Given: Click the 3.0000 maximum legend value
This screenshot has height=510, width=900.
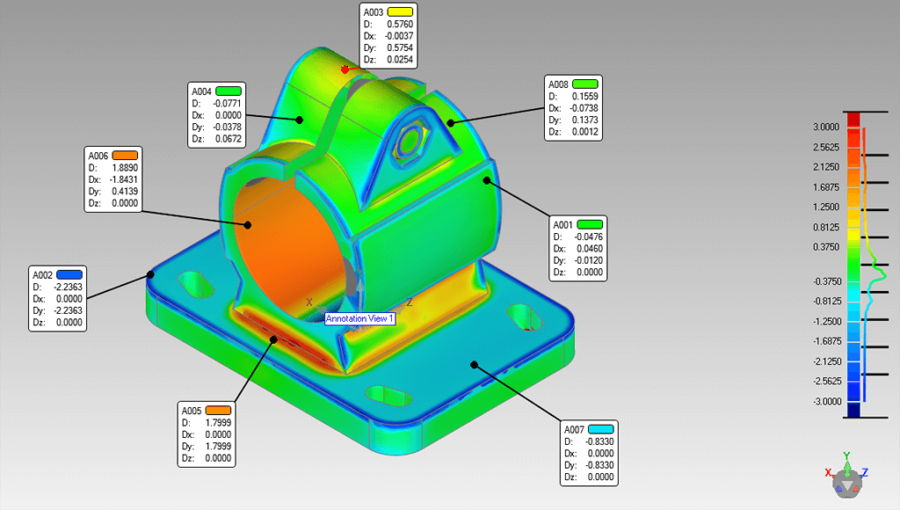Looking at the screenshot, I should (825, 127).
